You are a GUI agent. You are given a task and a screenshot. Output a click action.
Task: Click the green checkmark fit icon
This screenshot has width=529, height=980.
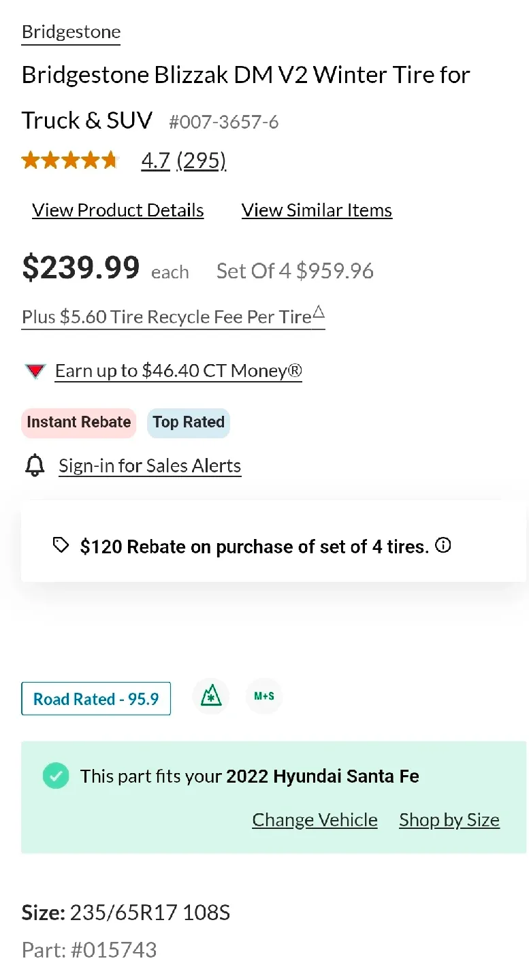56,776
